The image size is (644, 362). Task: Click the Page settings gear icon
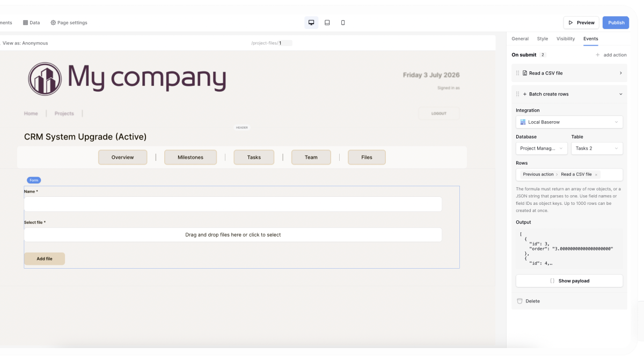coord(53,23)
